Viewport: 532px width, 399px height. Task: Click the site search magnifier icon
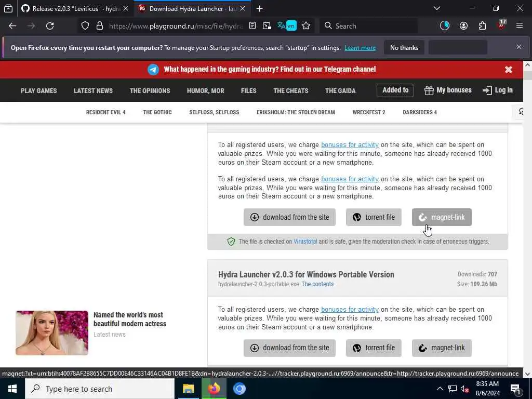point(522,112)
